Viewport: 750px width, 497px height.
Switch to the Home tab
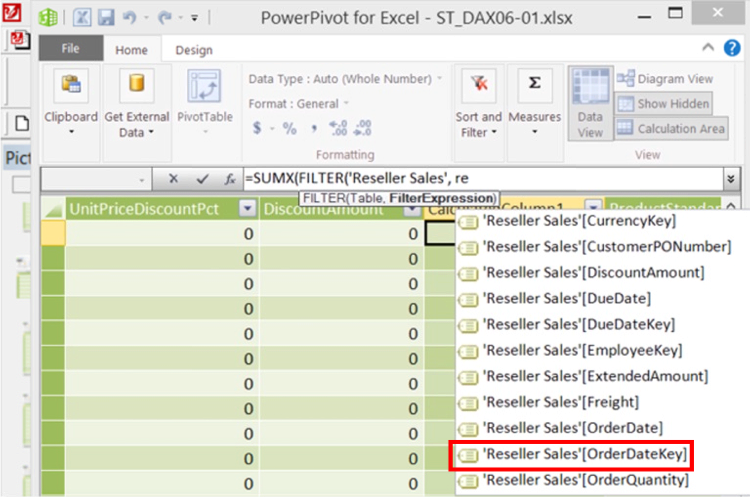131,50
